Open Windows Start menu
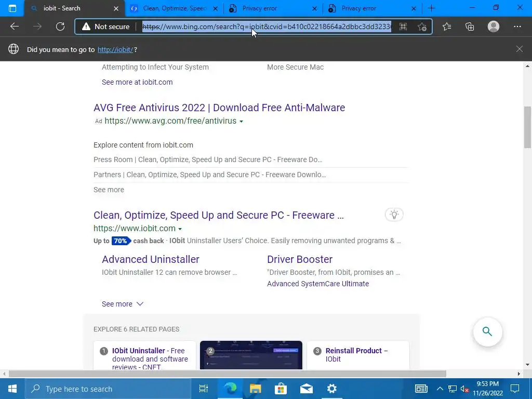This screenshot has height=399, width=532. (x=12, y=389)
